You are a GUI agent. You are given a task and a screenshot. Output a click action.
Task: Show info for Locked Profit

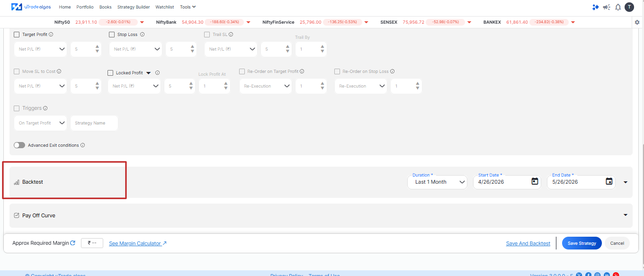pos(157,73)
